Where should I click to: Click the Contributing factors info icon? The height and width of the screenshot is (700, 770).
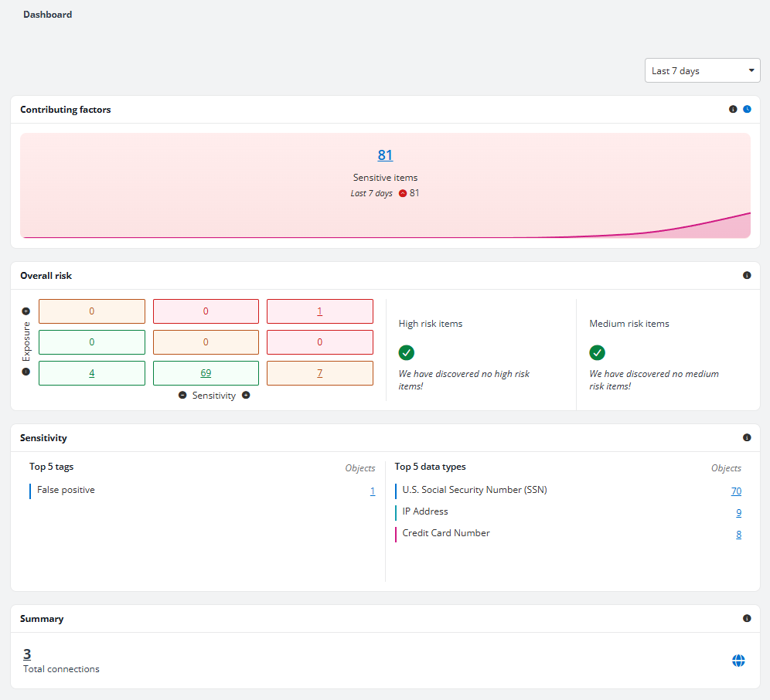tap(733, 109)
